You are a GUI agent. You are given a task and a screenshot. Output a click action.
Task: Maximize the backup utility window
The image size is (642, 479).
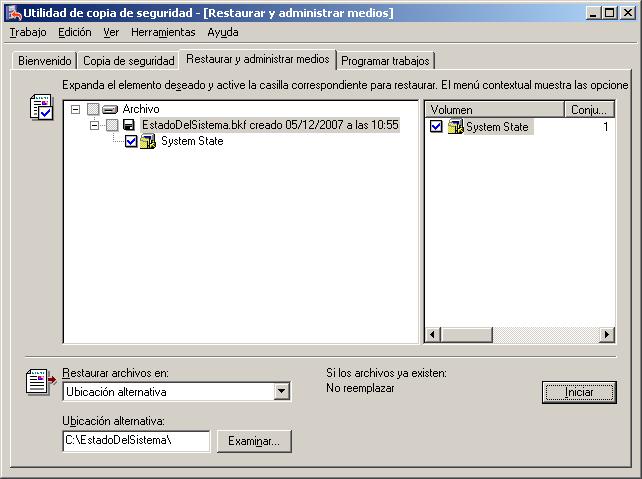click(609, 13)
